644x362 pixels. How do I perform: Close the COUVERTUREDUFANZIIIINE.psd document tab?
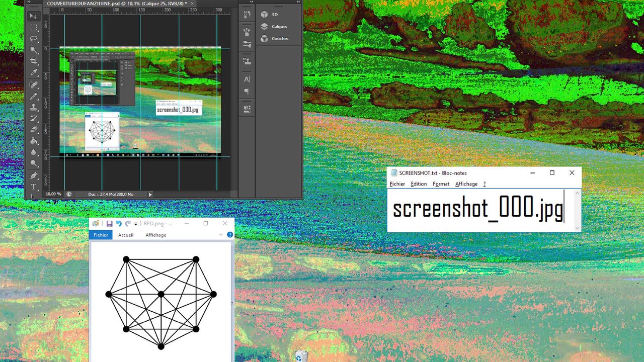click(192, 4)
